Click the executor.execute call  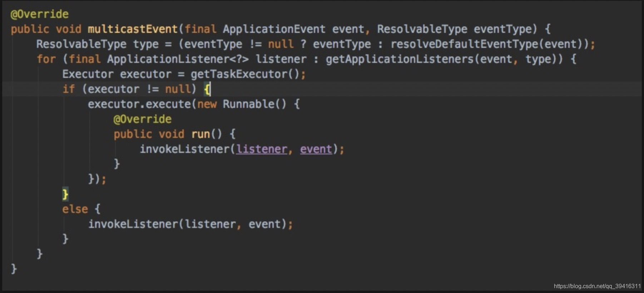click(139, 104)
